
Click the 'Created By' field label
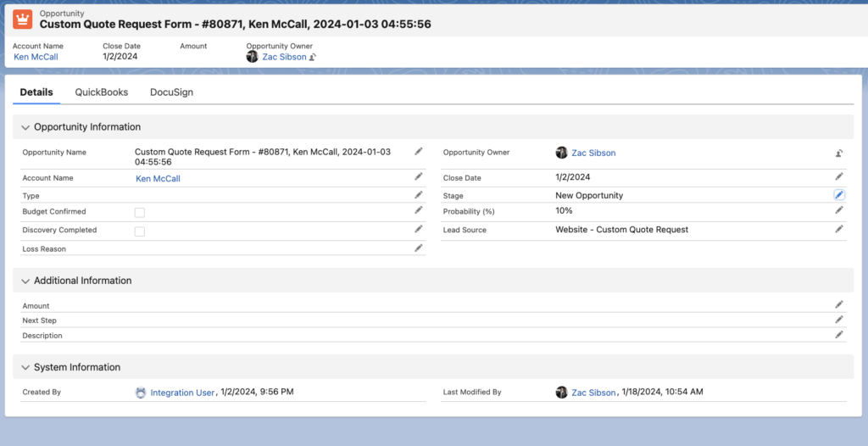42,393
